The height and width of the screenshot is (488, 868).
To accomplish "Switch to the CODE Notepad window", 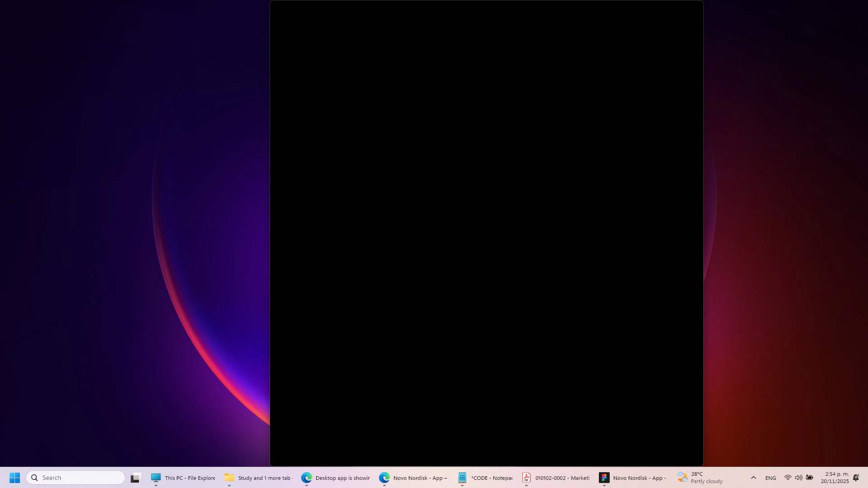I will click(485, 478).
